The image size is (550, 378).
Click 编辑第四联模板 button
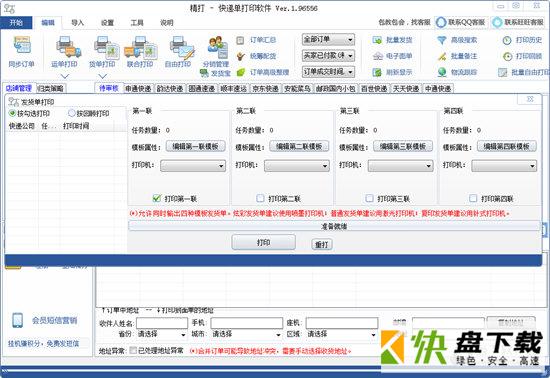point(507,146)
